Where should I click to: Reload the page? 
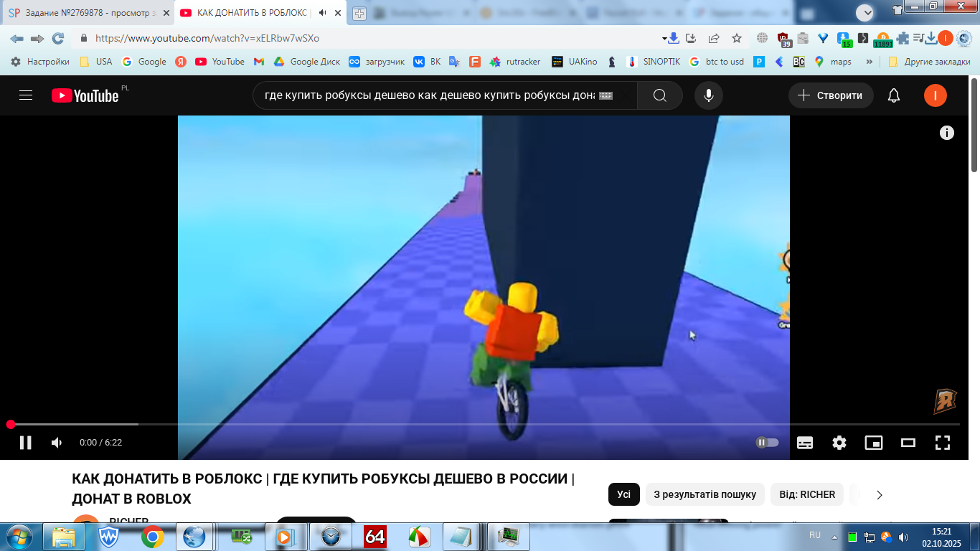click(58, 39)
